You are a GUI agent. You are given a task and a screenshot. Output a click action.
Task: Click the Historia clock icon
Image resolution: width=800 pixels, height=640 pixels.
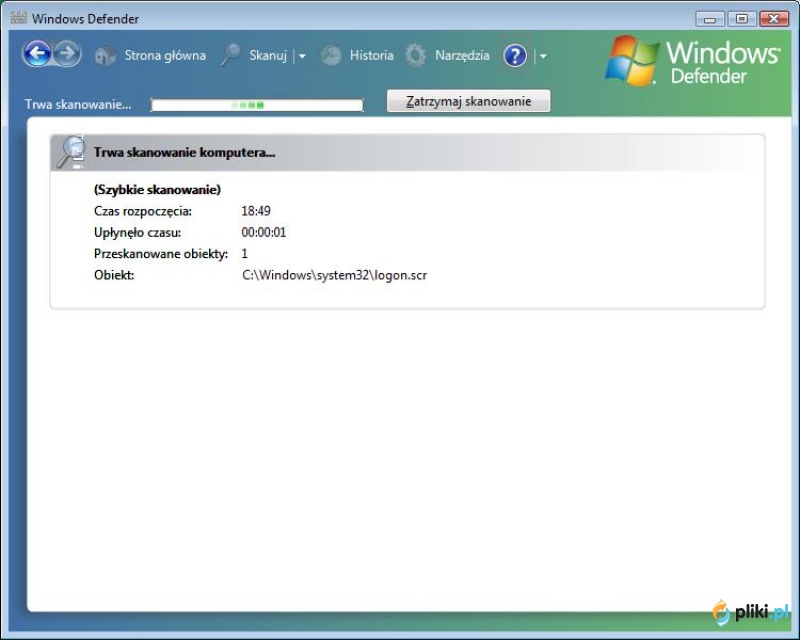[331, 55]
